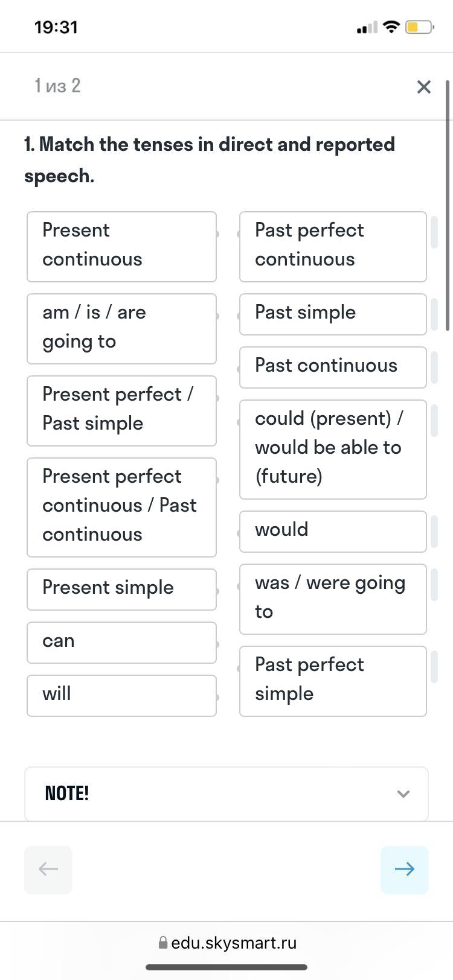Click the 'Past continuous' answer card
This screenshot has width=453, height=980.
pyautogui.click(x=333, y=367)
